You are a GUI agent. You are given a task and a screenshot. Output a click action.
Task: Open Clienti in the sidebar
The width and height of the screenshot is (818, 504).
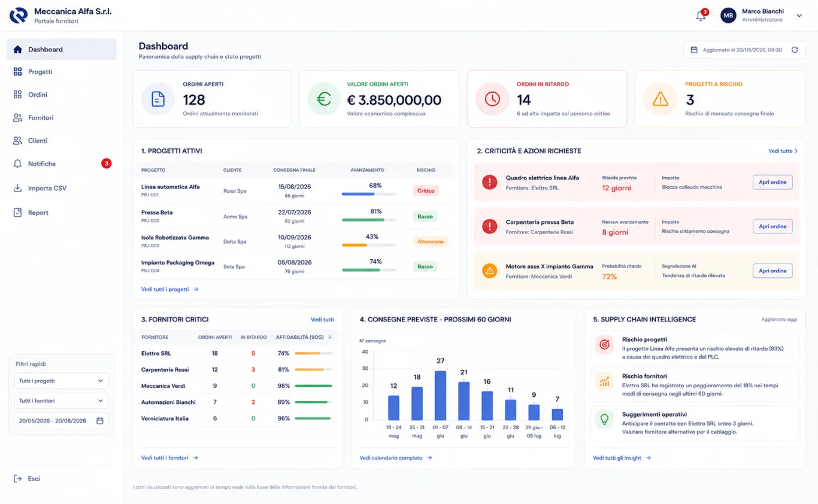(x=61, y=141)
